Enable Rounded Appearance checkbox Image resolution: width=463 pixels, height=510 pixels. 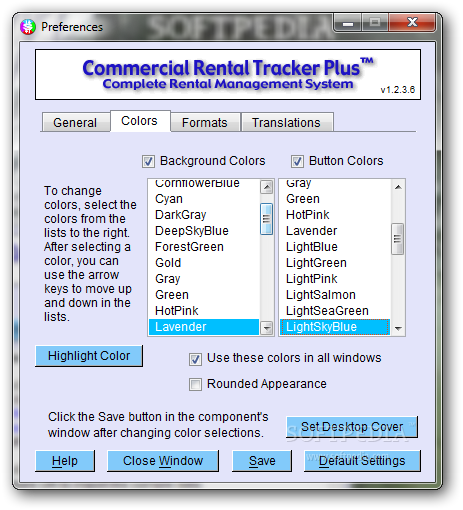coord(195,384)
